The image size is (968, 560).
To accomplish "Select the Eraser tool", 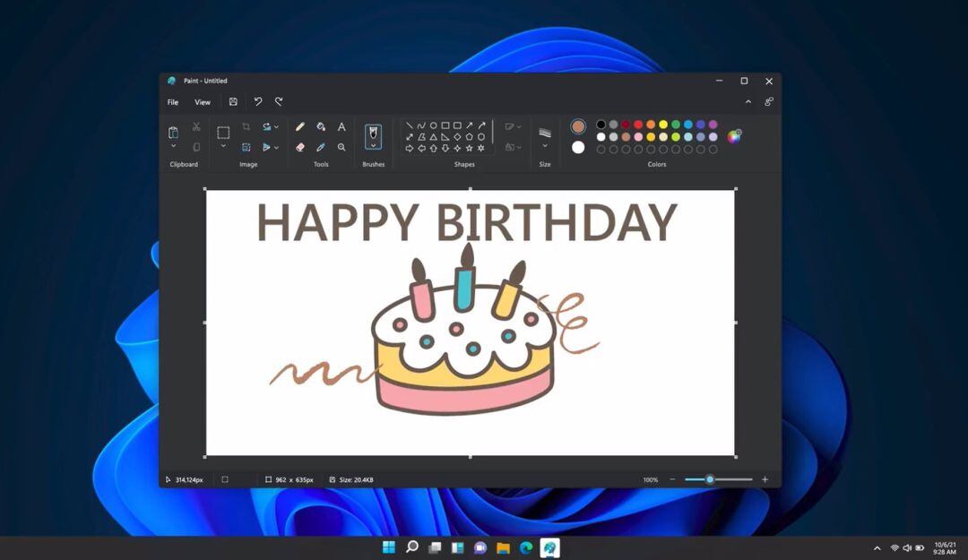I will pyautogui.click(x=298, y=148).
